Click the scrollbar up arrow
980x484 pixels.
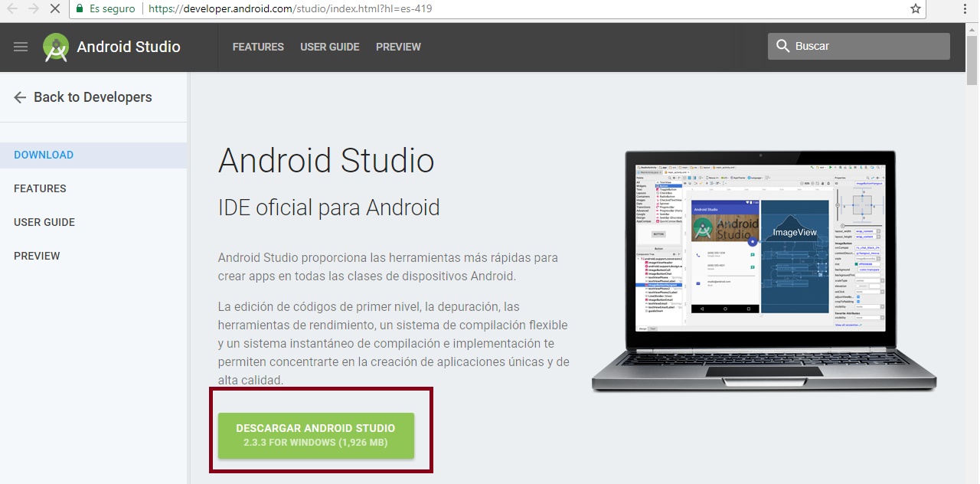coord(972,31)
